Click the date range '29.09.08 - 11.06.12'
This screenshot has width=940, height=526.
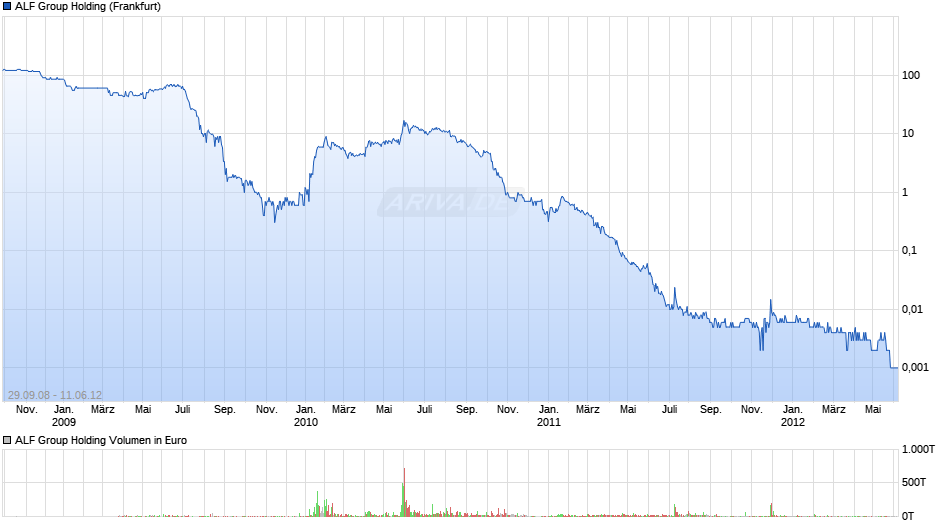[x=55, y=395]
